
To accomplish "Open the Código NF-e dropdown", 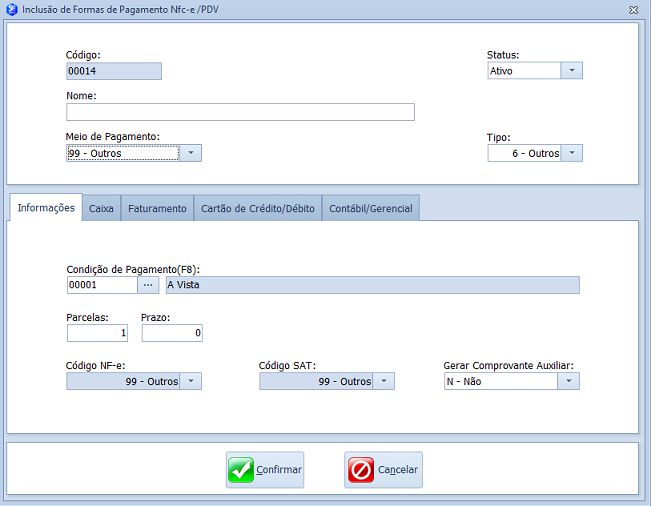I will (x=191, y=381).
